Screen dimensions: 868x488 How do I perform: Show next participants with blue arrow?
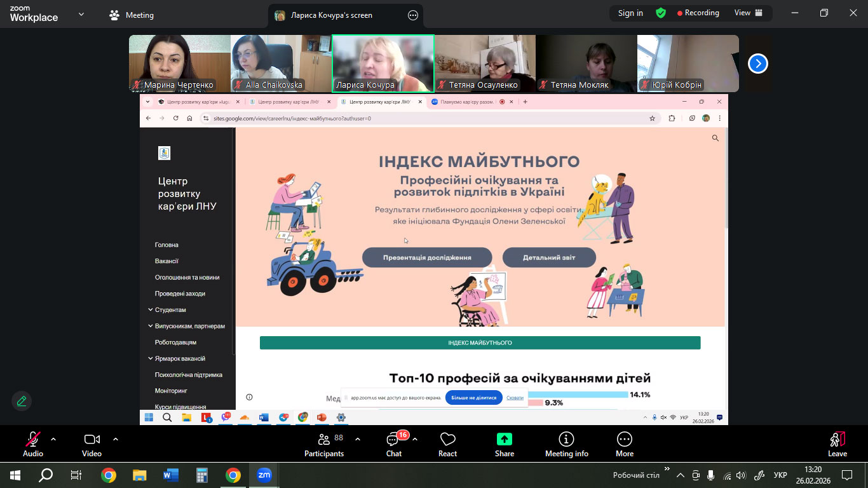pos(757,64)
